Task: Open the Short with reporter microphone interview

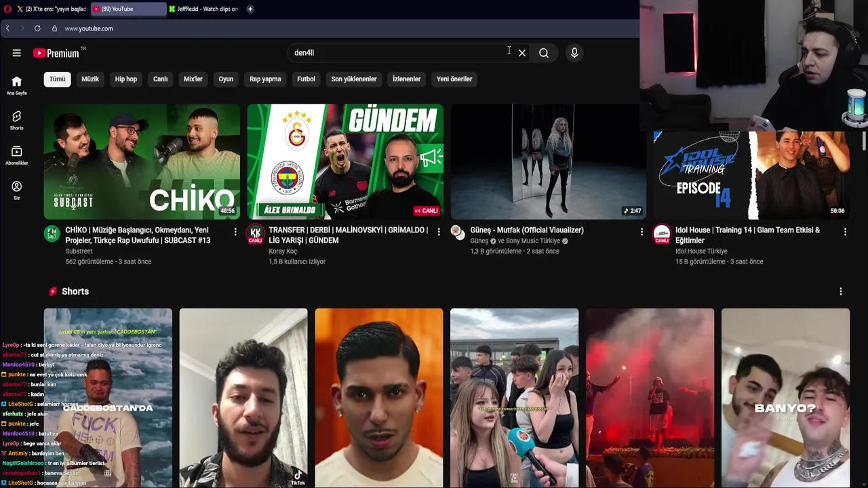Action: 515,398
